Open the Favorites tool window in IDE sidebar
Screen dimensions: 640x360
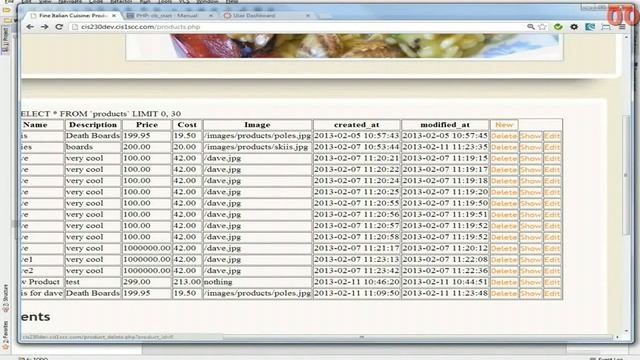5,336
